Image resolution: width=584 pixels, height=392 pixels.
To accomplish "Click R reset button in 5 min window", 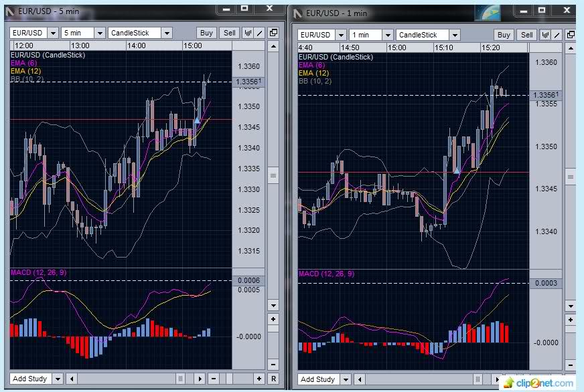I will [273, 379].
